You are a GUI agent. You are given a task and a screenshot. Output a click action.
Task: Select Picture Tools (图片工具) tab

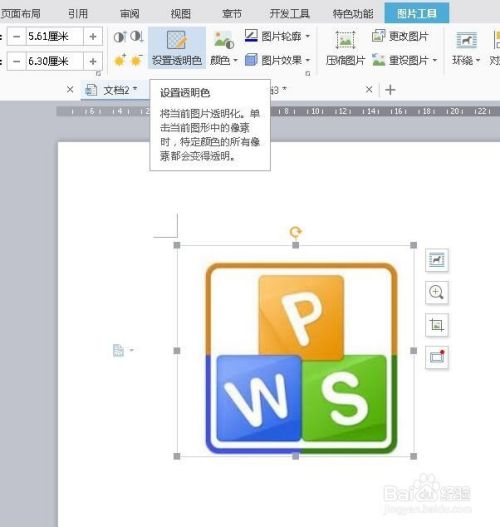[417, 13]
